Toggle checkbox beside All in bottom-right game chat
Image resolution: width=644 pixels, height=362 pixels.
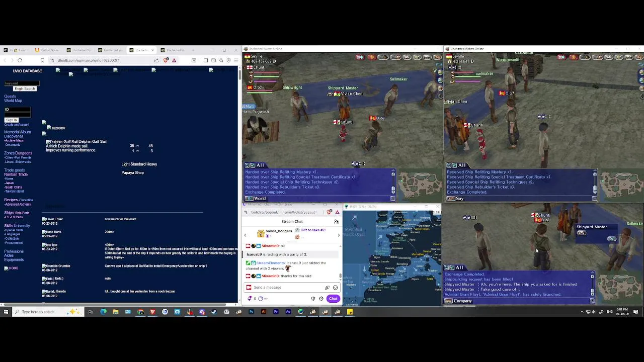(452, 267)
